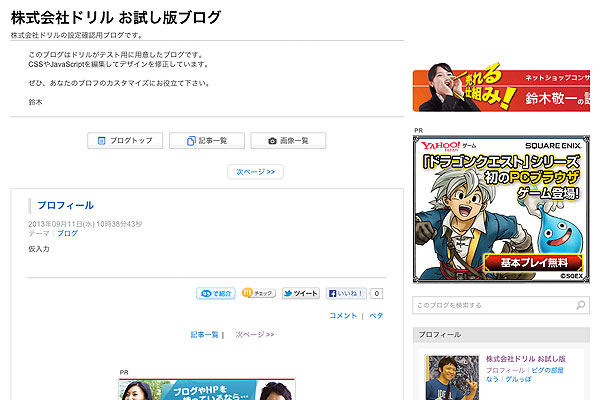Click the magnifier search icon
This screenshot has width=600, height=400.
pos(581,305)
